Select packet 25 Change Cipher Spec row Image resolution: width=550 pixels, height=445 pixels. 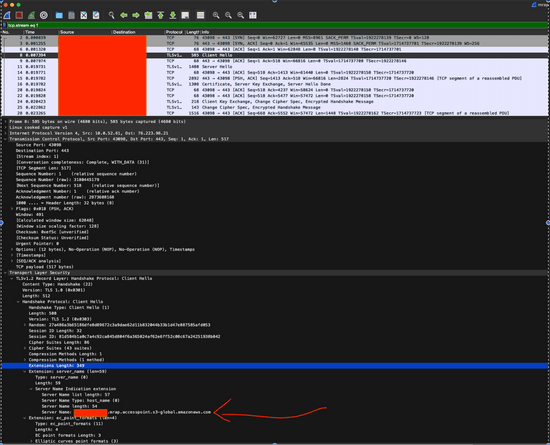[x=275, y=107]
